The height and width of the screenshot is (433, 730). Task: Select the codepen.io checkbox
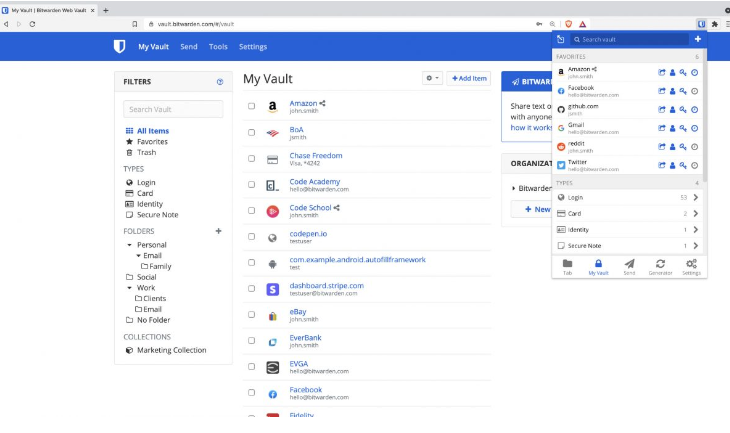click(x=251, y=237)
